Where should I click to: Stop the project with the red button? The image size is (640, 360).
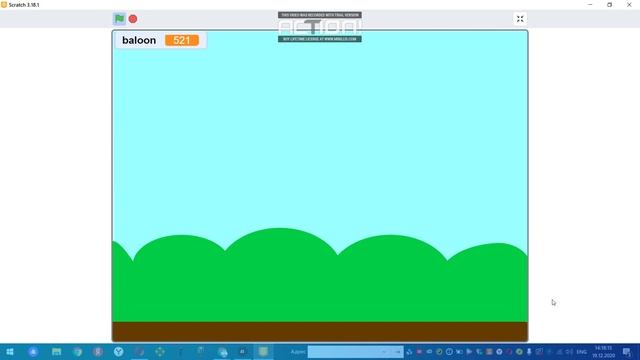coord(133,19)
